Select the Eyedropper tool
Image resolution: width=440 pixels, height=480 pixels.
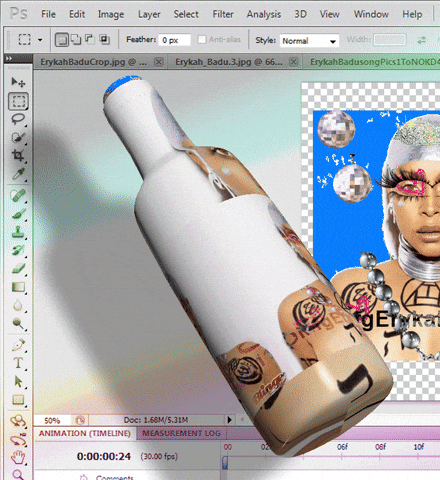click(18, 174)
